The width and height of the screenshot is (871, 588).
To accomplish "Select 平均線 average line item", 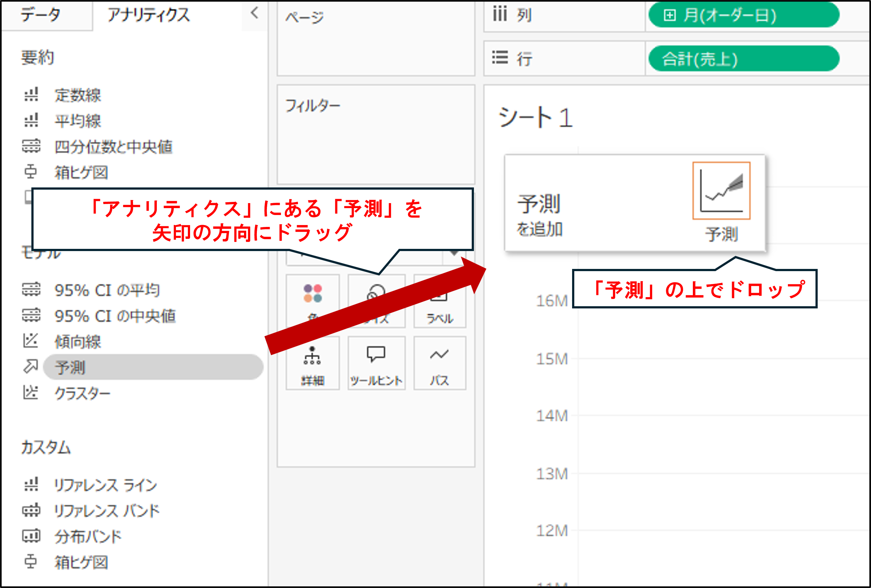I will [78, 121].
